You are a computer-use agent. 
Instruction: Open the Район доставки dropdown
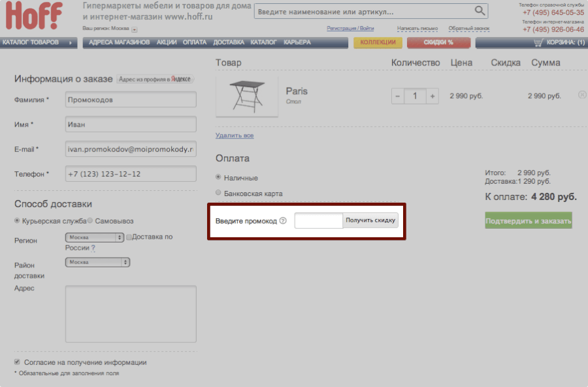click(97, 262)
